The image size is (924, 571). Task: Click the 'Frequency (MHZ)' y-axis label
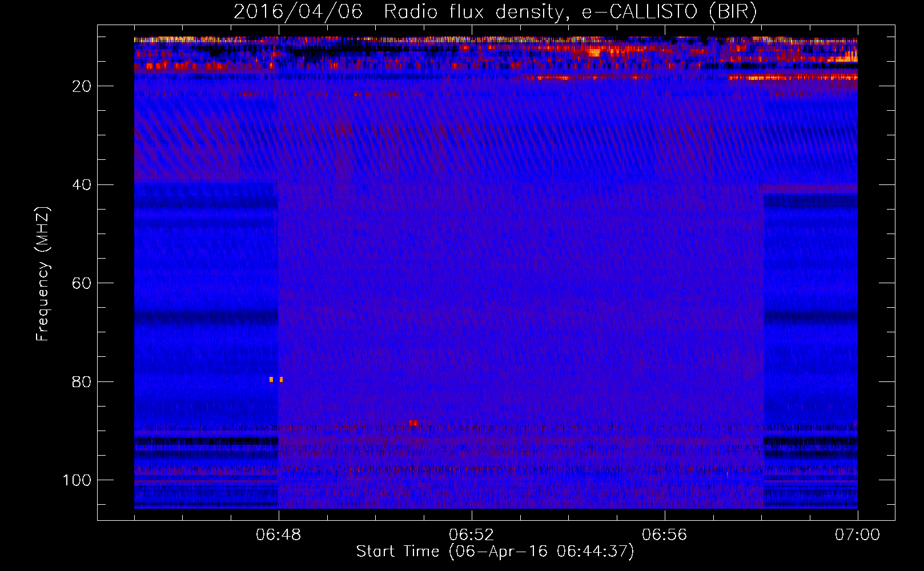click(43, 274)
